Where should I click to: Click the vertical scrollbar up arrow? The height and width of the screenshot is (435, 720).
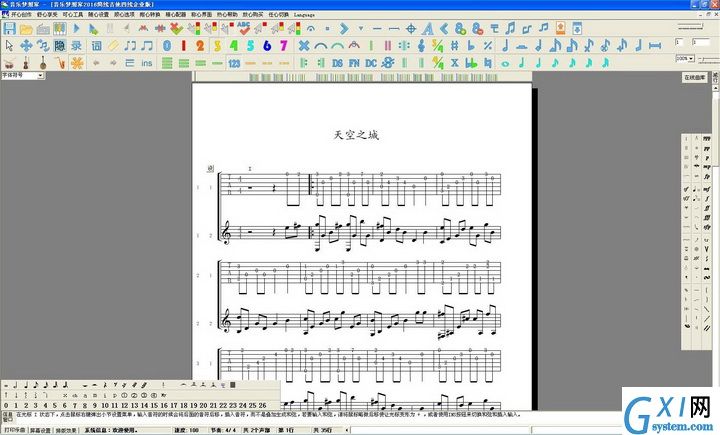click(x=716, y=88)
